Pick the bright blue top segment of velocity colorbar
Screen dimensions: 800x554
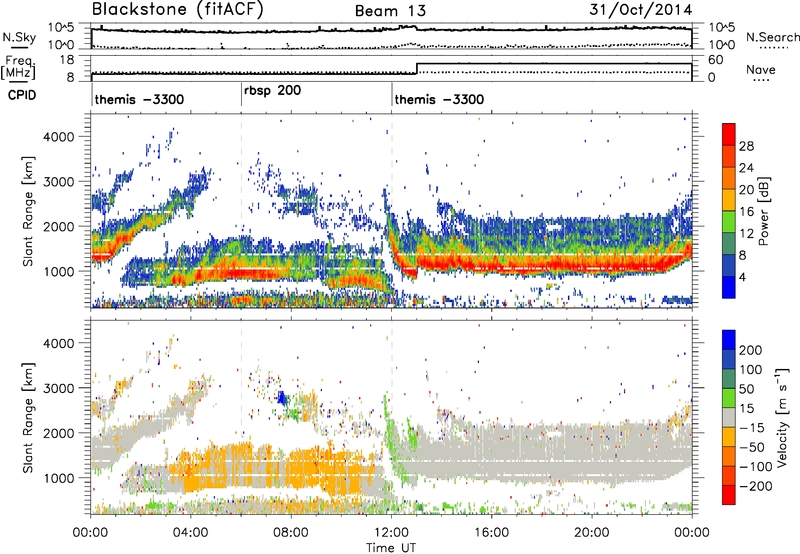729,340
